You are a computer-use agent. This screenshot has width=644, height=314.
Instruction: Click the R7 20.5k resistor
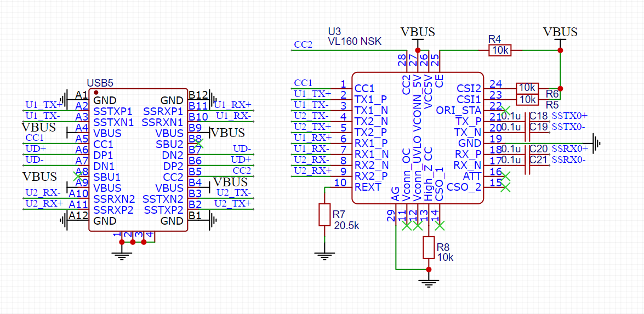coord(324,214)
